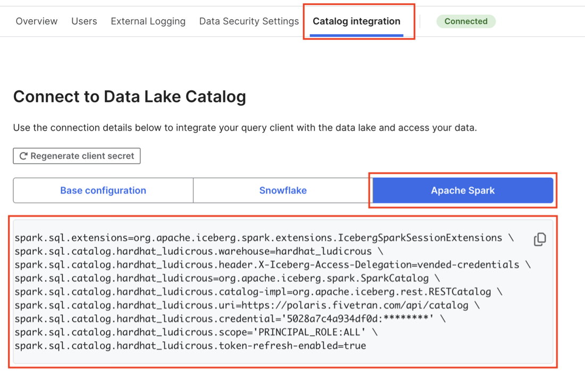Click the catalog-impl RESTCatalog line
This screenshot has height=392, width=585.
(258, 291)
